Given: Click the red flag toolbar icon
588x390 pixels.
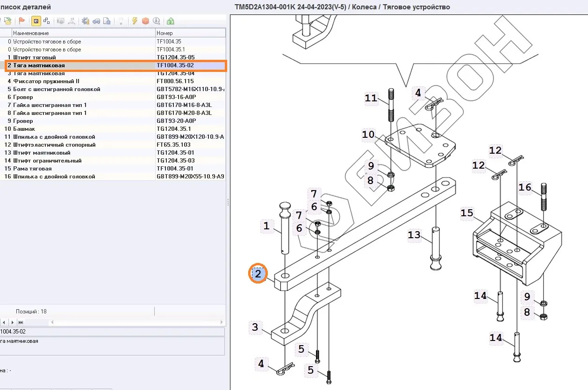Looking at the screenshot, I should (22, 21).
